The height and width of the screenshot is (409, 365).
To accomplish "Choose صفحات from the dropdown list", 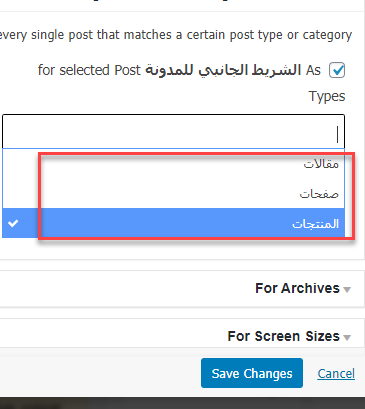I will [x=173, y=194].
